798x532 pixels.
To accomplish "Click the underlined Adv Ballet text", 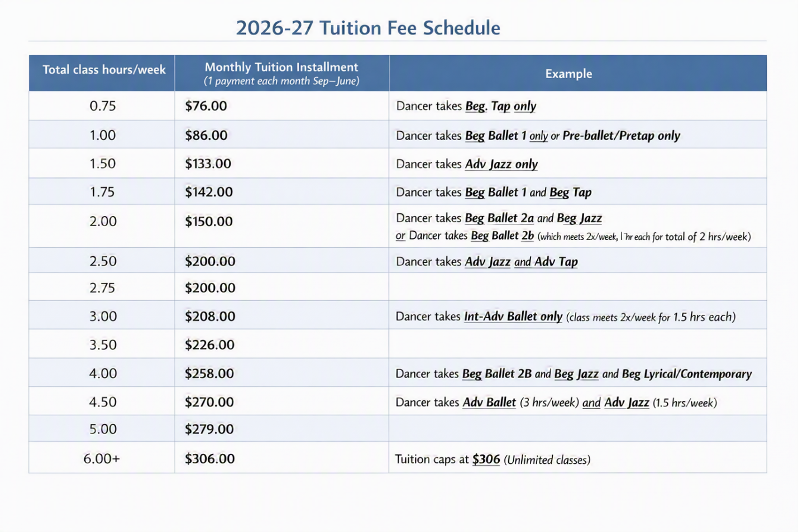I will tap(489, 402).
